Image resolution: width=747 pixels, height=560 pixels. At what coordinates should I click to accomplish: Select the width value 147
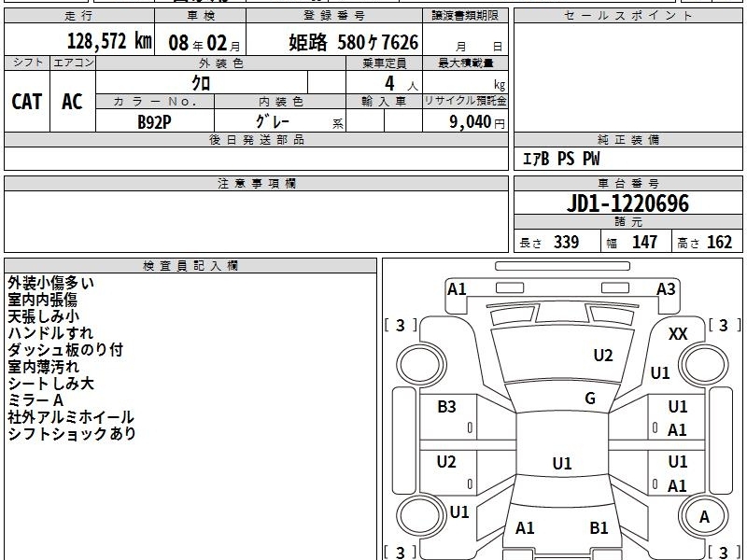tap(644, 242)
